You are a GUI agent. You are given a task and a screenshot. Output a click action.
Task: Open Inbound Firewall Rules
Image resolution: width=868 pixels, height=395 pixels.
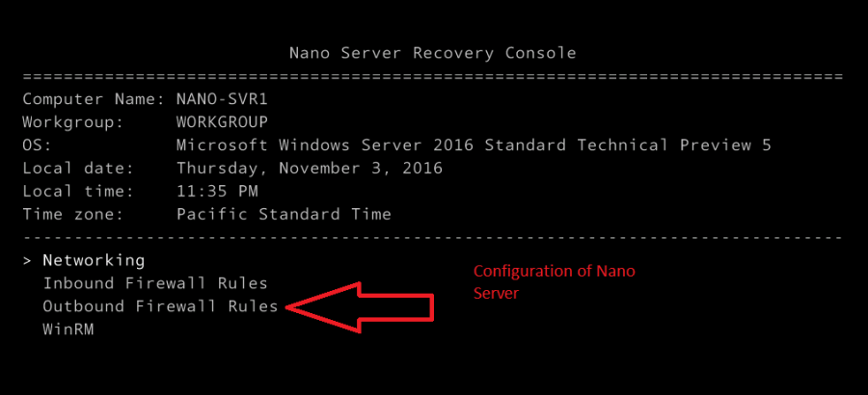tap(154, 283)
